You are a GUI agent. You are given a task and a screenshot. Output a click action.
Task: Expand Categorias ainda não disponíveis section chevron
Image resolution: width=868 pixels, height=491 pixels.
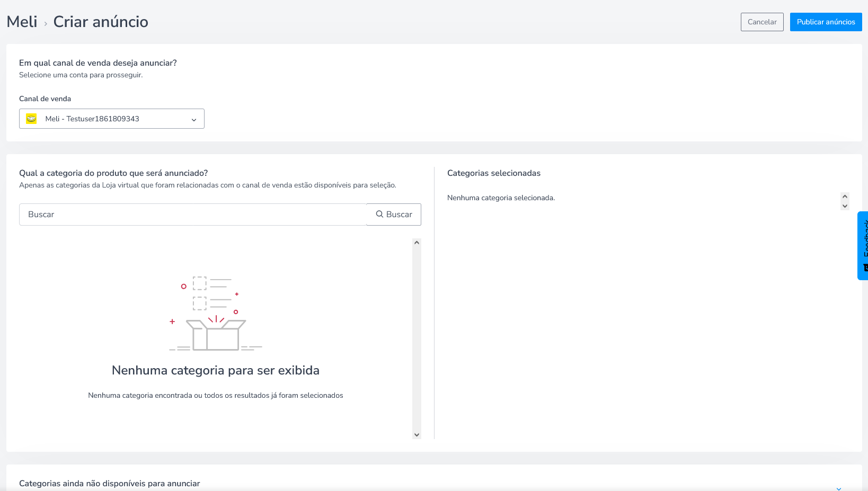tap(839, 488)
